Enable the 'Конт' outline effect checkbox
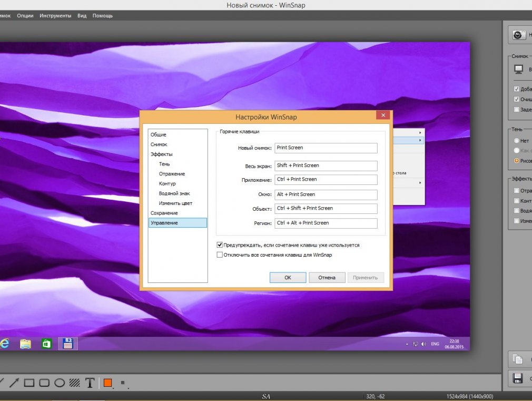The height and width of the screenshot is (401, 532). point(516,201)
